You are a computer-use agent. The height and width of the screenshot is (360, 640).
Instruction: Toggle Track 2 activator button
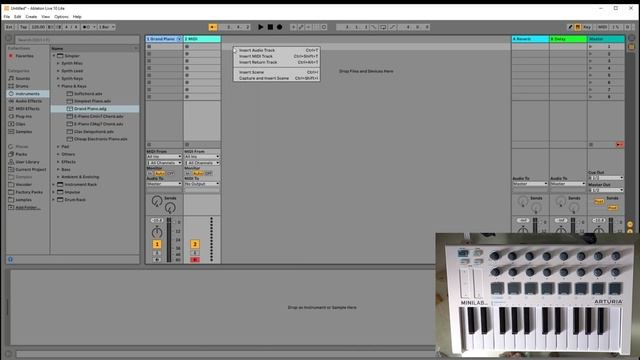[x=195, y=244]
